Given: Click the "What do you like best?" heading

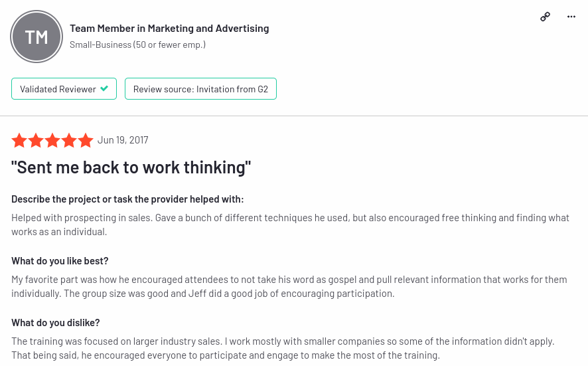Looking at the screenshot, I should point(60,261).
